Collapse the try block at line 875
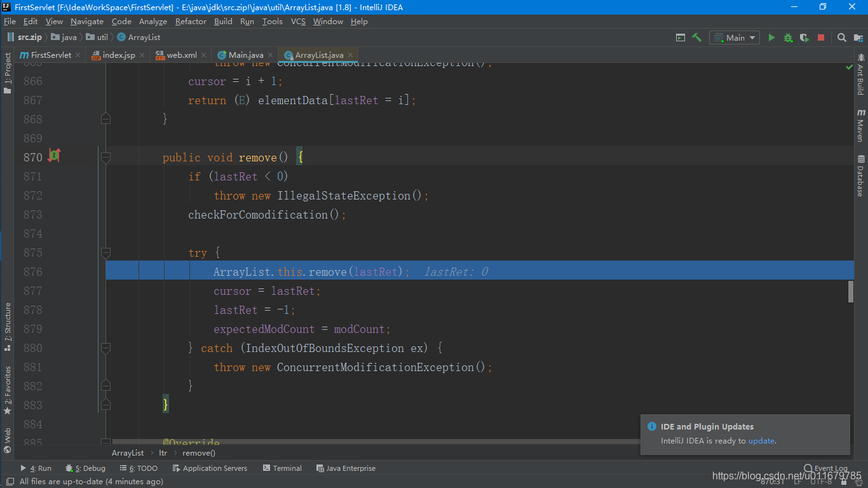Image resolution: width=868 pixels, height=488 pixels. tap(106, 252)
